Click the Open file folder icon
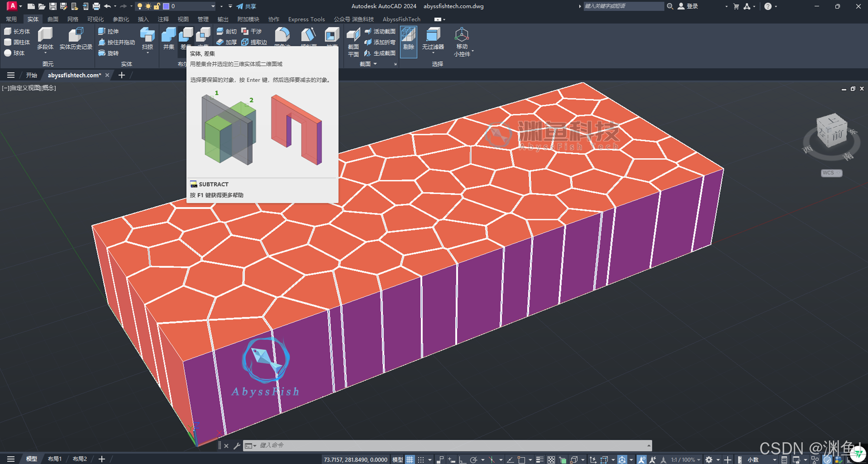Viewport: 868px width, 464px height. pyautogui.click(x=42, y=6)
